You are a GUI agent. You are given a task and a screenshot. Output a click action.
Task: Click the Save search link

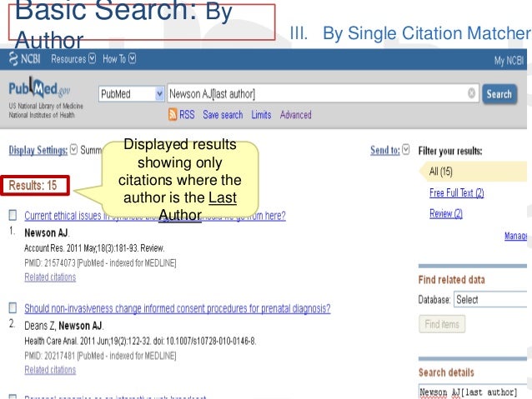click(x=223, y=115)
